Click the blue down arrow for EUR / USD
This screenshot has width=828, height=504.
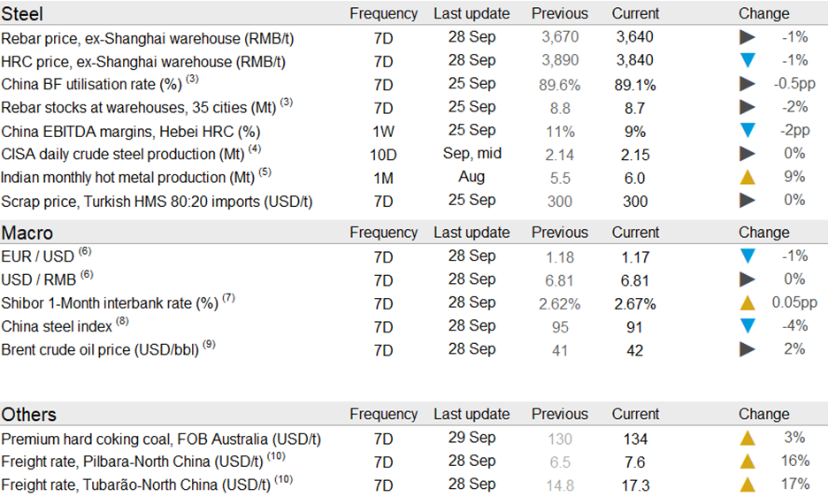747,256
